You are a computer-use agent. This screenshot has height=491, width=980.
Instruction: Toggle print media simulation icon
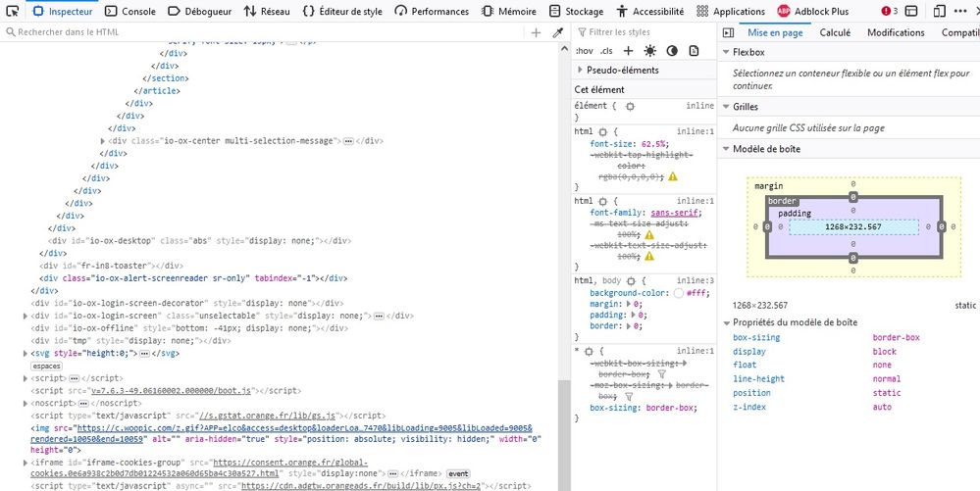click(694, 51)
